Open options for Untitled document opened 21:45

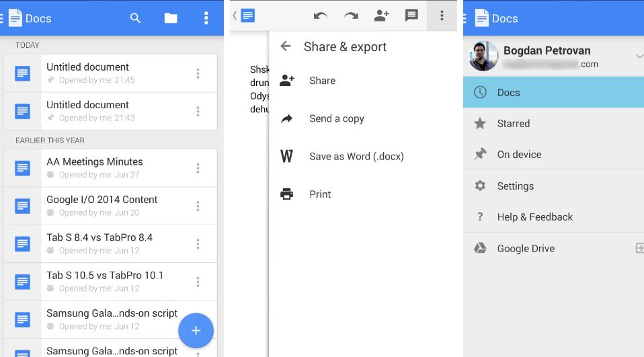click(198, 73)
